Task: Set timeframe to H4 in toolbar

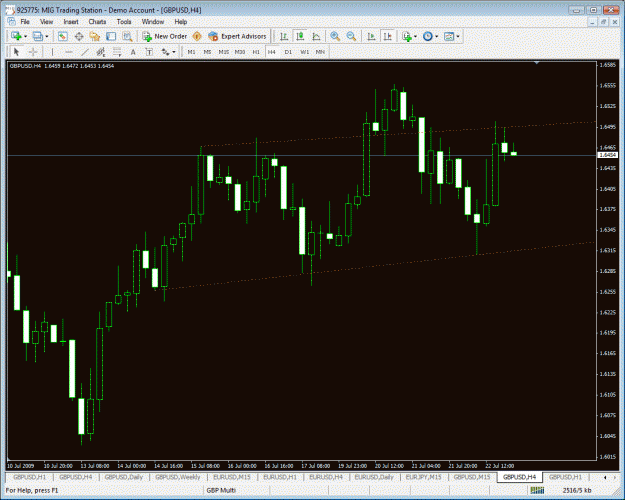Action: [272, 52]
